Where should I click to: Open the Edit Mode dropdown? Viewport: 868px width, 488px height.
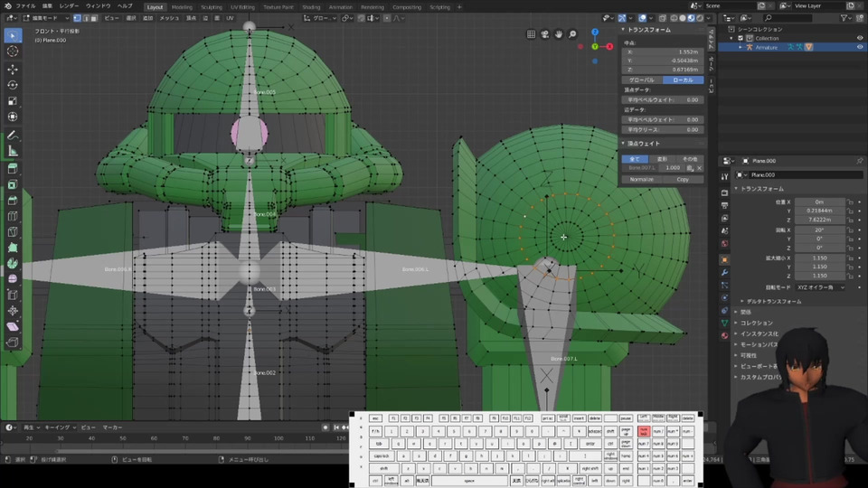(x=46, y=18)
